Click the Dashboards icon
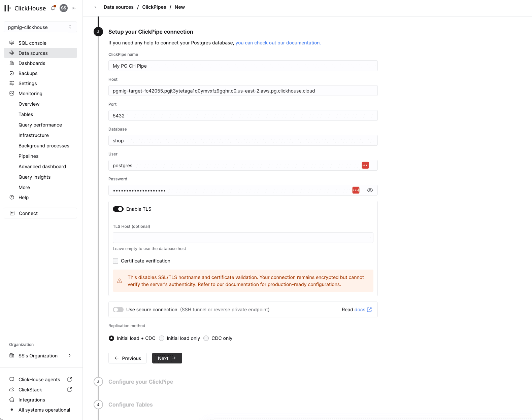This screenshot has height=420, width=532. coord(12,63)
